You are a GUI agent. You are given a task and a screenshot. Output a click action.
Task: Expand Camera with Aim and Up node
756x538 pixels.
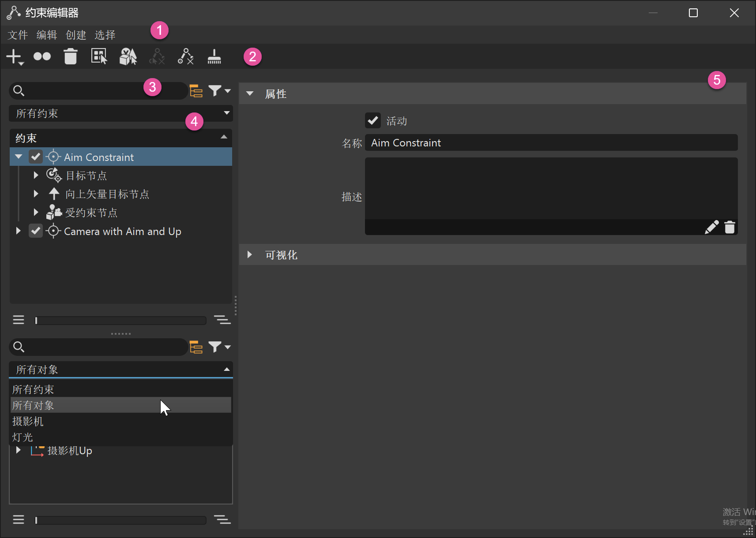coord(18,231)
